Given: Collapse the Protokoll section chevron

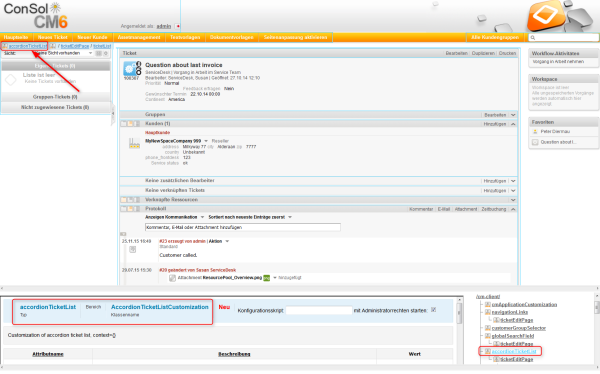Looking at the screenshot, I should click(513, 209).
